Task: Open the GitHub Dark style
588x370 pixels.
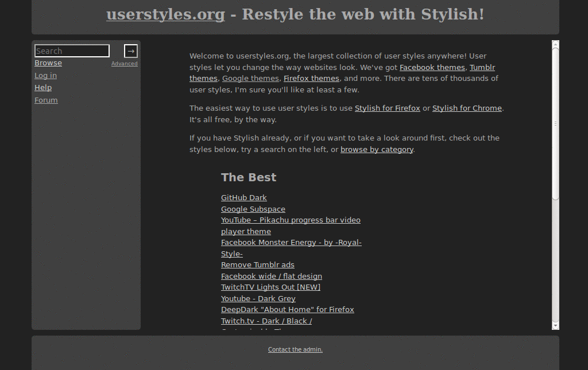Action: (x=243, y=197)
